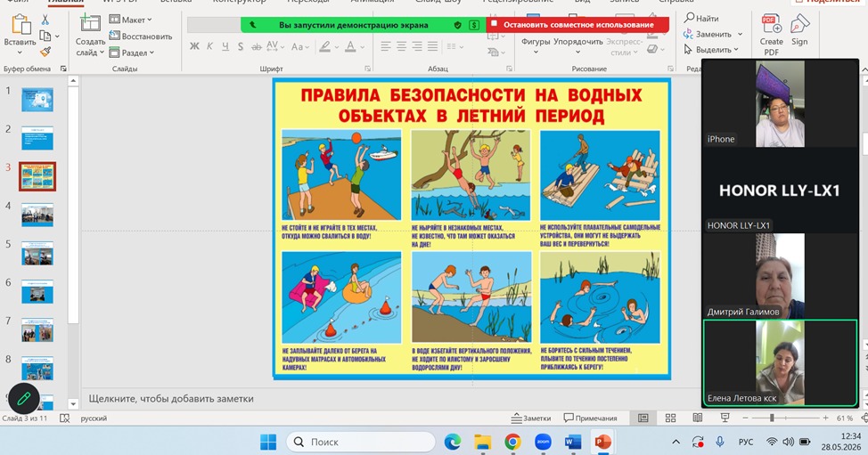
Task: Open the Макет layout dropdown
Action: pos(131,20)
